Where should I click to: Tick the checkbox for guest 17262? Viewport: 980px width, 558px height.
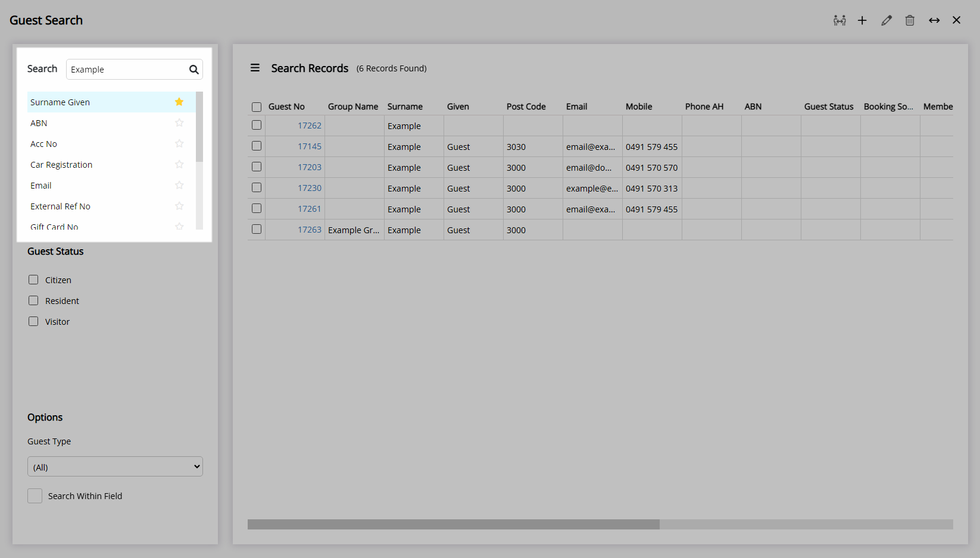click(257, 125)
